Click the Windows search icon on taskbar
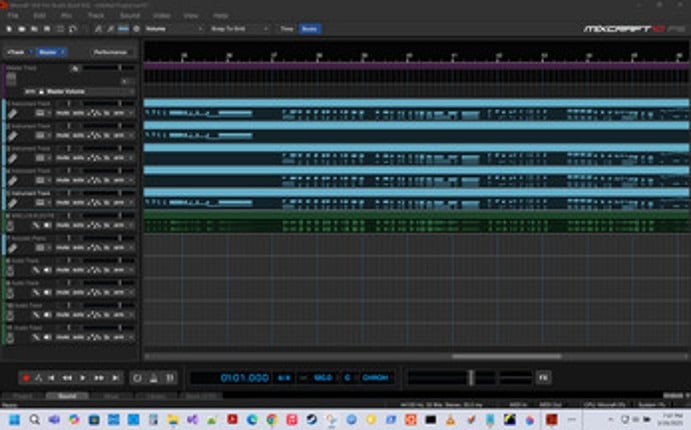Viewport: 691px width, 430px height. click(34, 419)
